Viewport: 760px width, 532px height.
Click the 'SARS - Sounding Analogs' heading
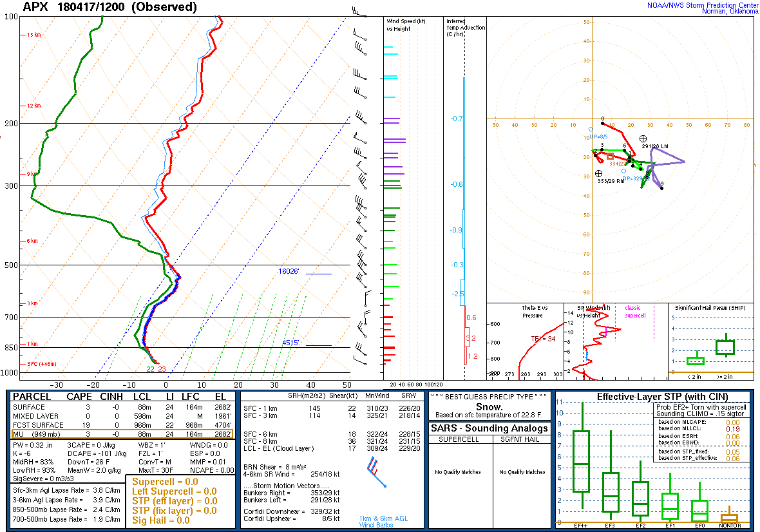[x=489, y=428]
